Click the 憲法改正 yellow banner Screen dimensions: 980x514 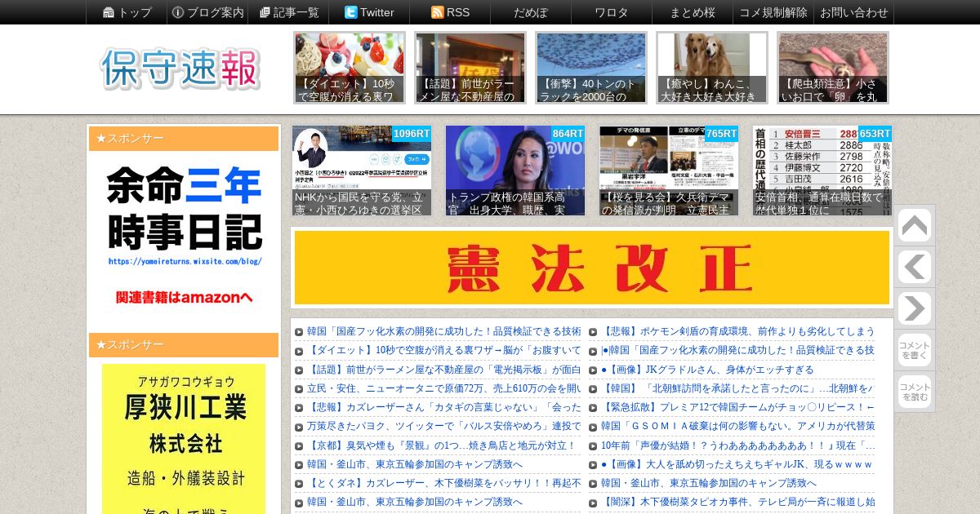(x=592, y=268)
